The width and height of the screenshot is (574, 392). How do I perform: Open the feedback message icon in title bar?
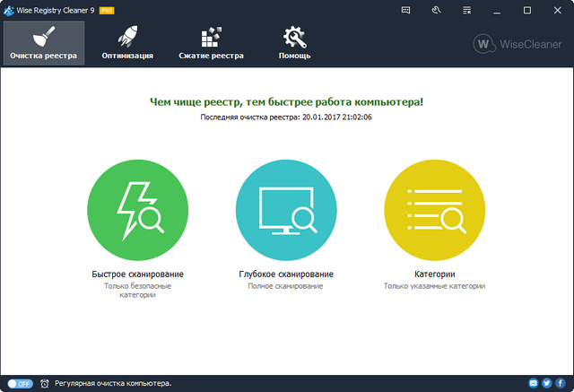pyautogui.click(x=405, y=10)
